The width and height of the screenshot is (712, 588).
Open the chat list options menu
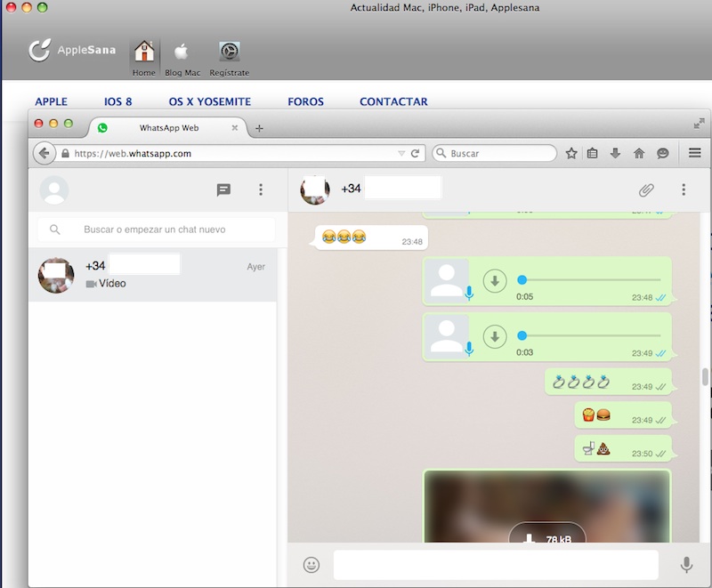(x=261, y=189)
